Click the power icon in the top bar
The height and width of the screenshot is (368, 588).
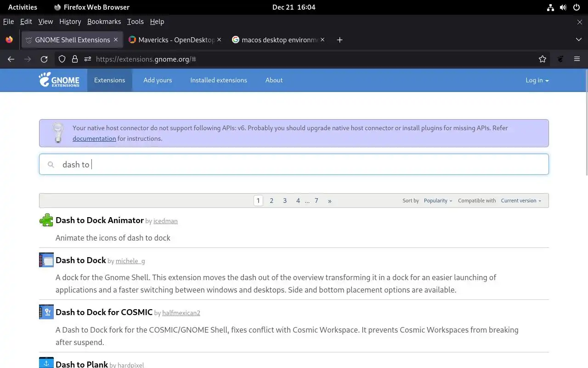pos(576,7)
